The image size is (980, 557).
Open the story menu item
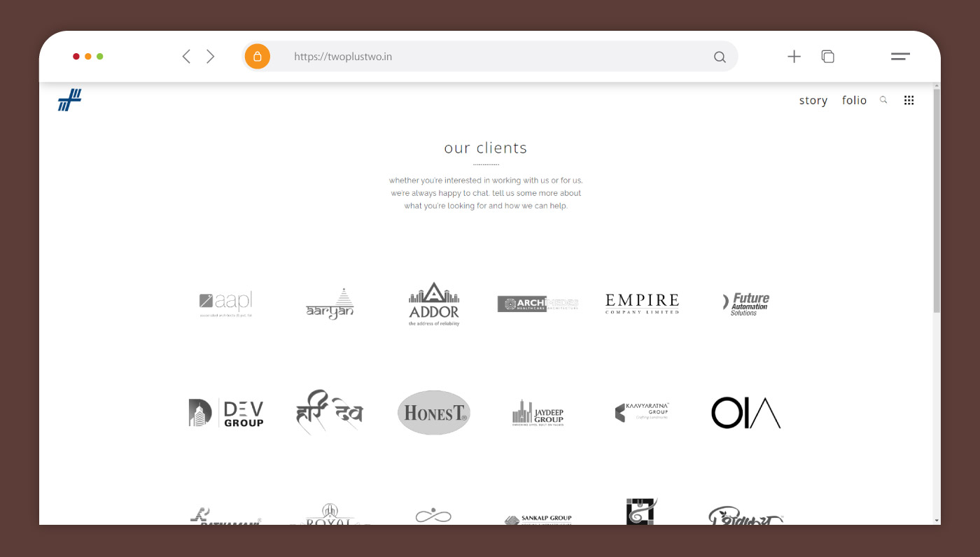(x=813, y=100)
